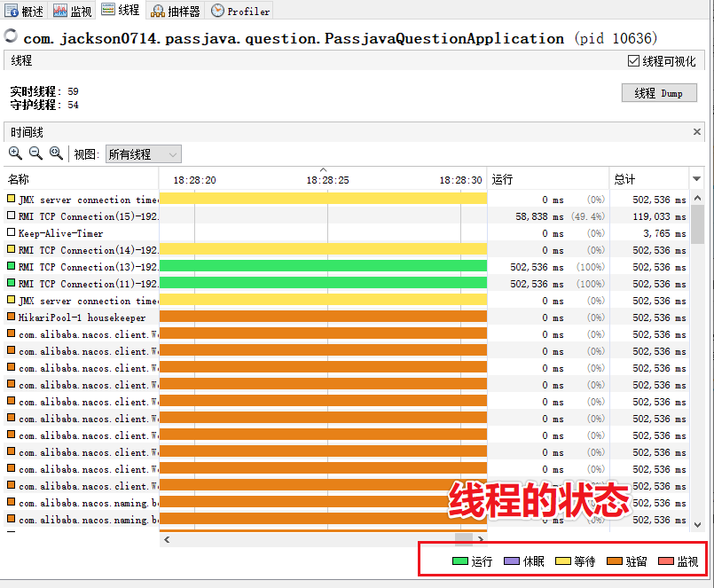Click the timeline scroll right arrow

481,539
